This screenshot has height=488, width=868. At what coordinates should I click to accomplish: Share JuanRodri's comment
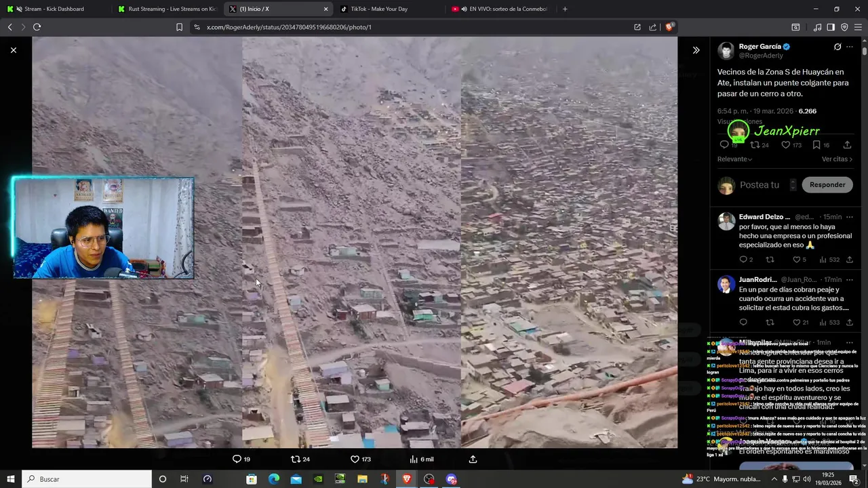tap(849, 323)
